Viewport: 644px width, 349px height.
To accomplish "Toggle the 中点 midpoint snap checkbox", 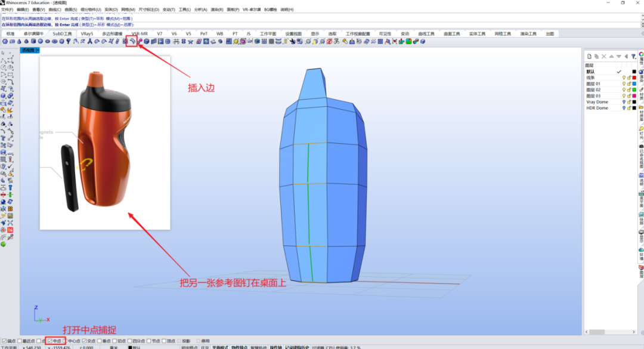I will point(50,341).
